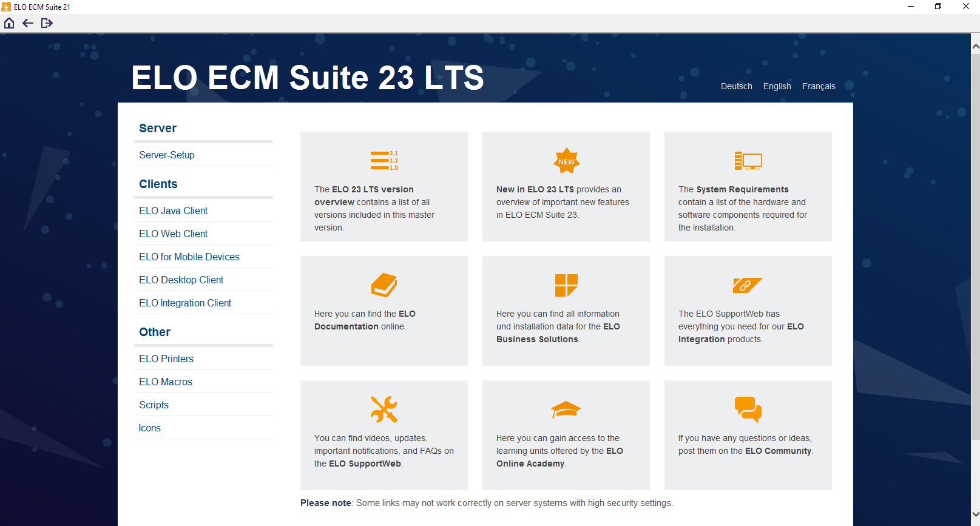Click the version overview list icon
Viewport: 980px width, 526px height.
[x=384, y=161]
